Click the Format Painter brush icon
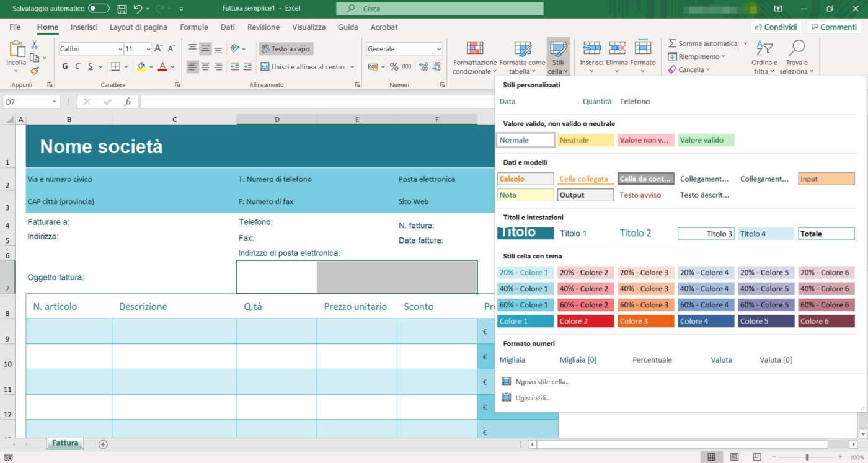Screen dimensions: 868x463 [x=35, y=71]
